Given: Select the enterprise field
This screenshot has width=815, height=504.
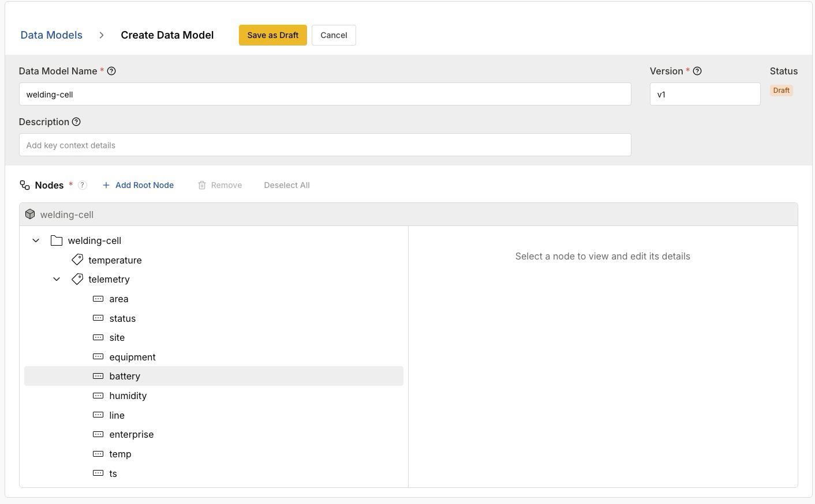Looking at the screenshot, I should coord(132,434).
